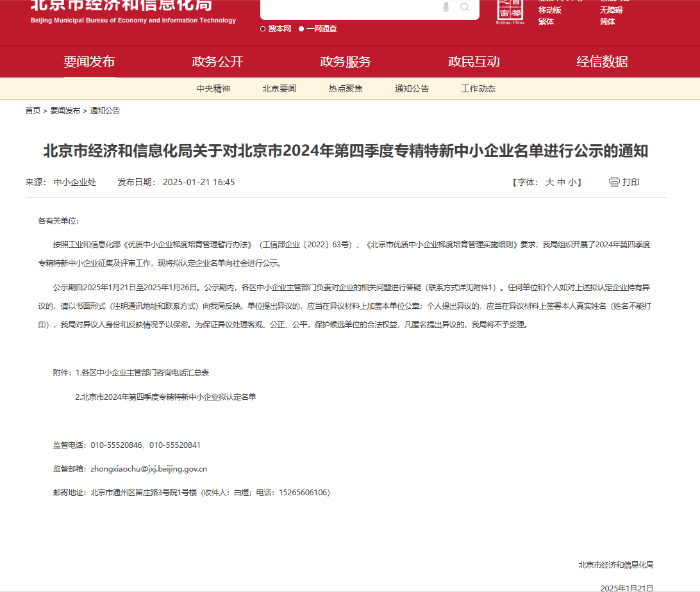
Task: Go to 通知公告 submenu
Action: tap(412, 89)
